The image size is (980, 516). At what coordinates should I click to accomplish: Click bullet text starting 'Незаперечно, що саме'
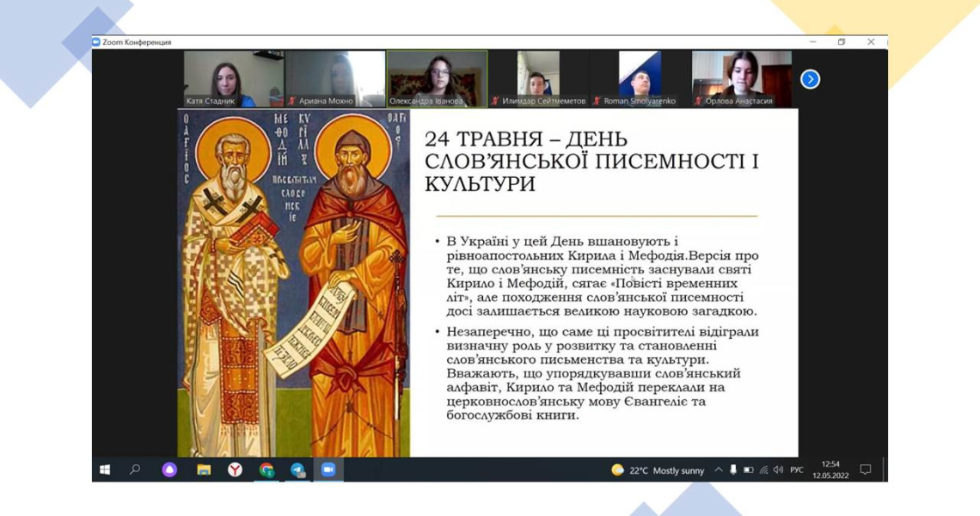603,373
